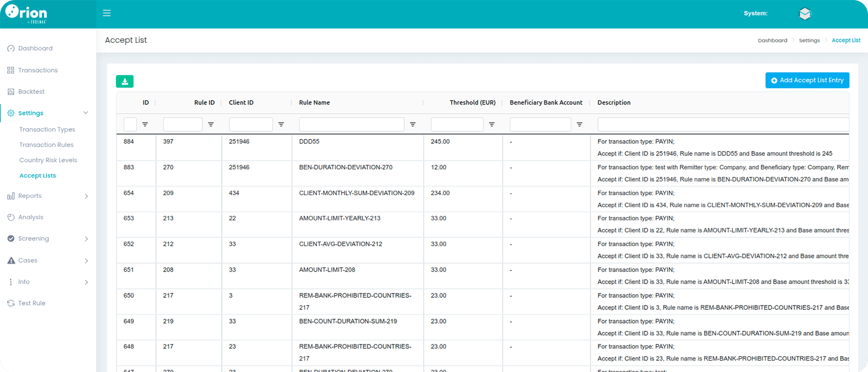868x372 pixels.
Task: Click the filter icon for Threshold column
Action: tap(492, 125)
